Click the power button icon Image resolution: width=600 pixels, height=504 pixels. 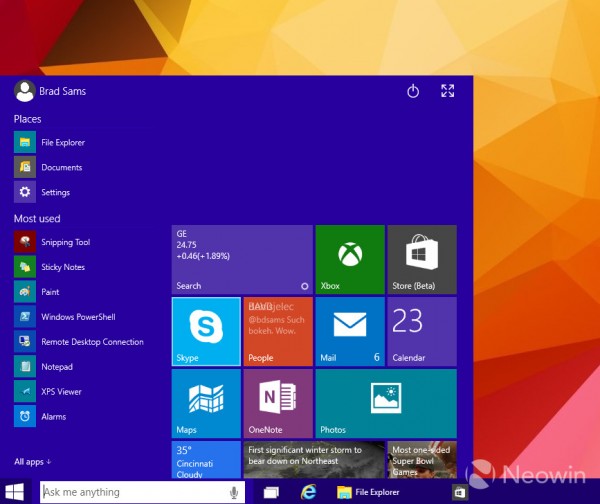click(x=413, y=92)
